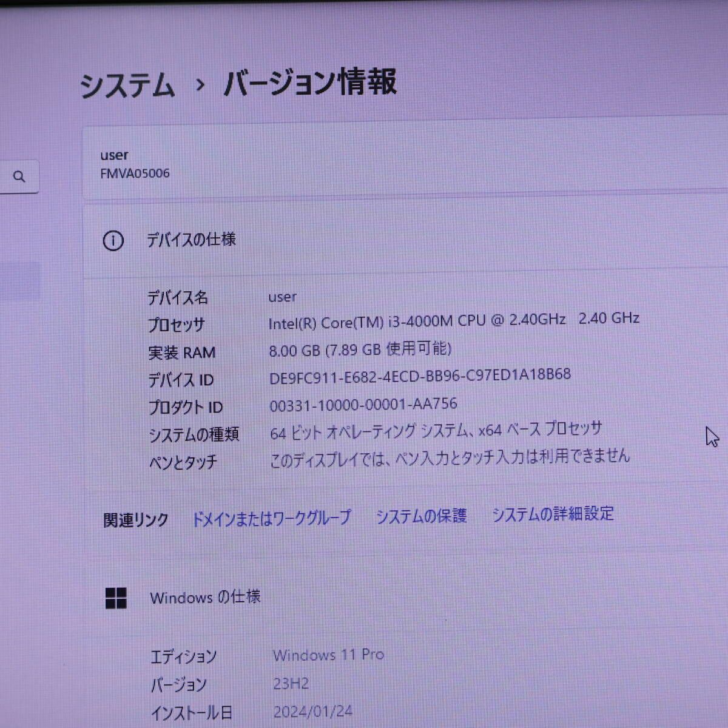Image resolution: width=728 pixels, height=728 pixels.
Task: Click the 関連リンク label
Action: 136,521
